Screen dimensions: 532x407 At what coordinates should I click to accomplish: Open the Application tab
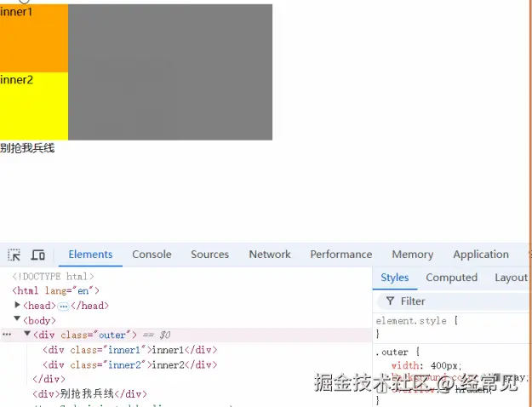pos(481,255)
